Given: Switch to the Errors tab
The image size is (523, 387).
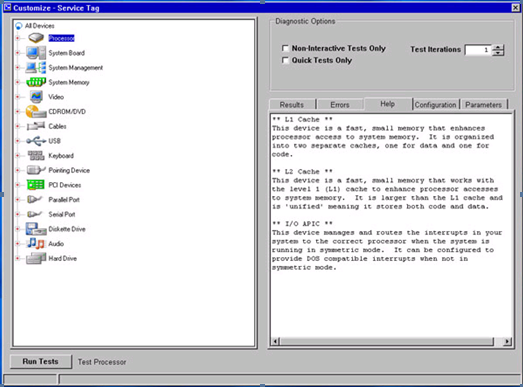Looking at the screenshot, I should [x=340, y=105].
